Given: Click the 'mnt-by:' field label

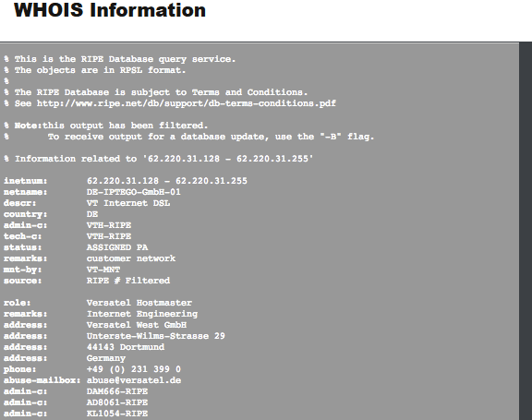Looking at the screenshot, I should click(23, 270).
